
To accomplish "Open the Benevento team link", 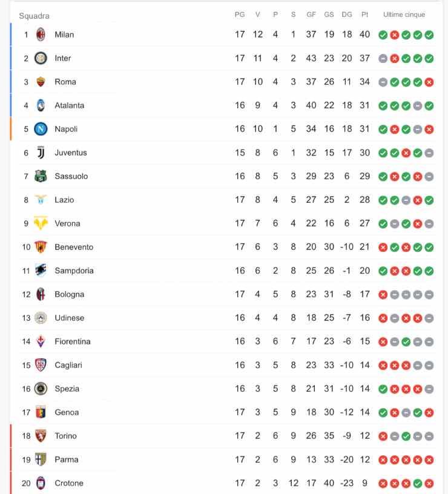I will pyautogui.click(x=74, y=247).
